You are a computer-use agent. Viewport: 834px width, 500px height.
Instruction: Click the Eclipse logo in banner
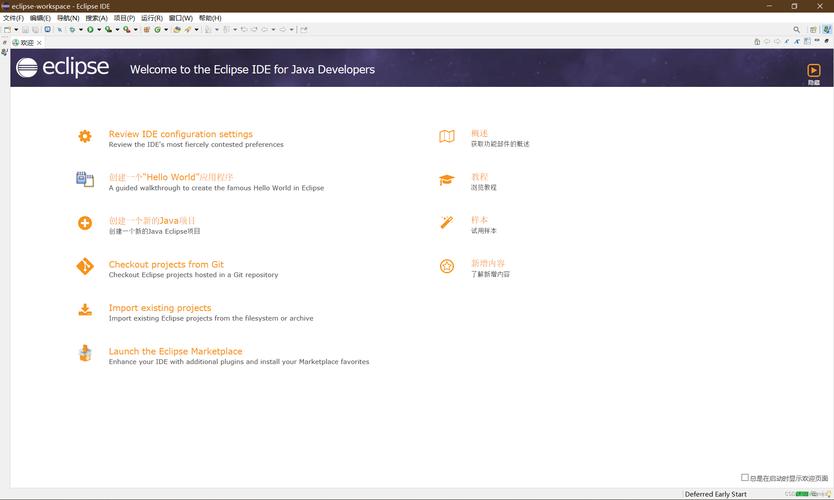point(62,68)
